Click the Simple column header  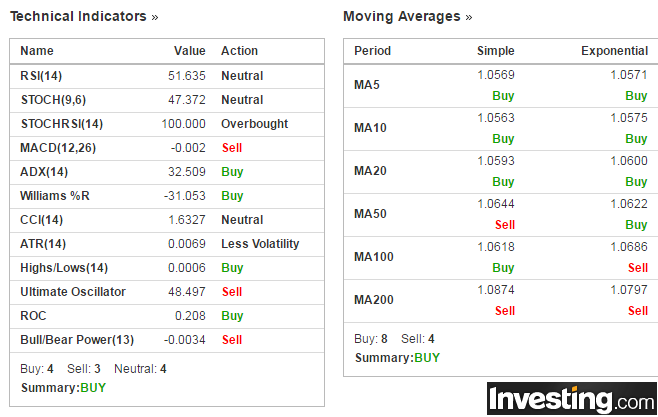pos(496,51)
